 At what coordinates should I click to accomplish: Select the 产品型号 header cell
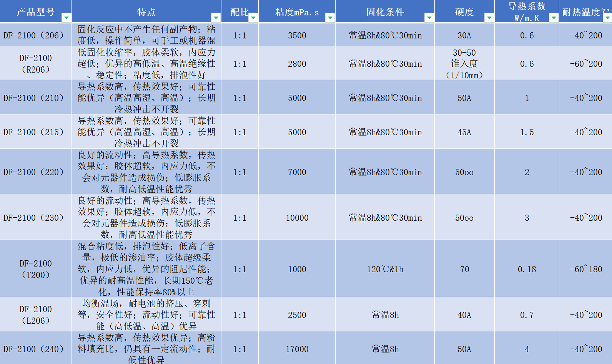click(x=36, y=12)
